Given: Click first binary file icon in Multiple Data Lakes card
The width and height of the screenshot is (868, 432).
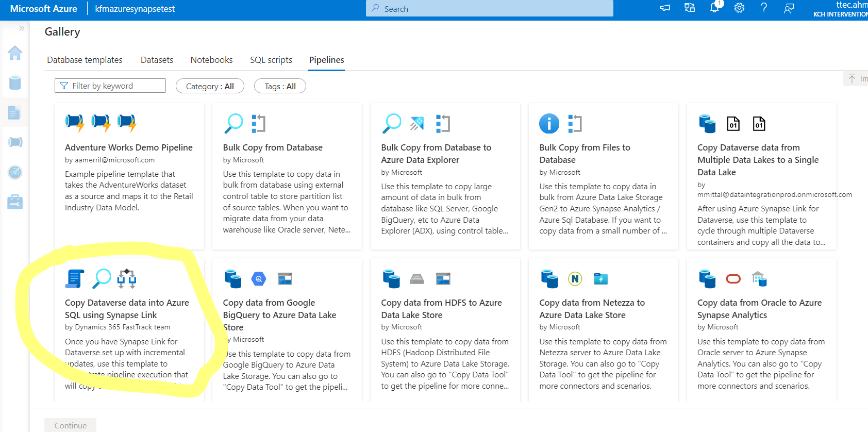Looking at the screenshot, I should click(x=733, y=124).
